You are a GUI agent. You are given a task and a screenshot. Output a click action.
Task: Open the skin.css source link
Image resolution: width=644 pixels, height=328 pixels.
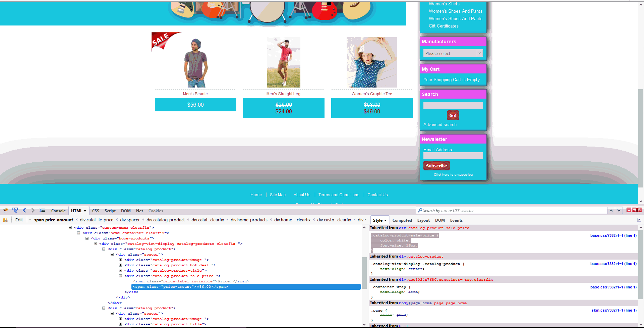(x=614, y=311)
